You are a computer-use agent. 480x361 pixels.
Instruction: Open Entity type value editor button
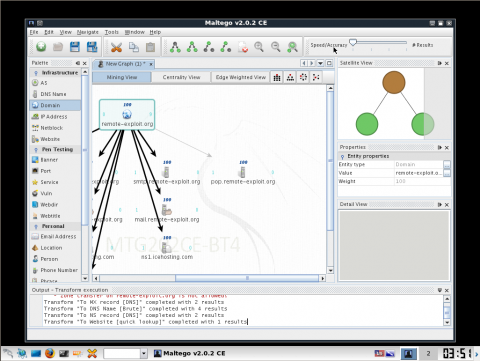tap(447, 164)
